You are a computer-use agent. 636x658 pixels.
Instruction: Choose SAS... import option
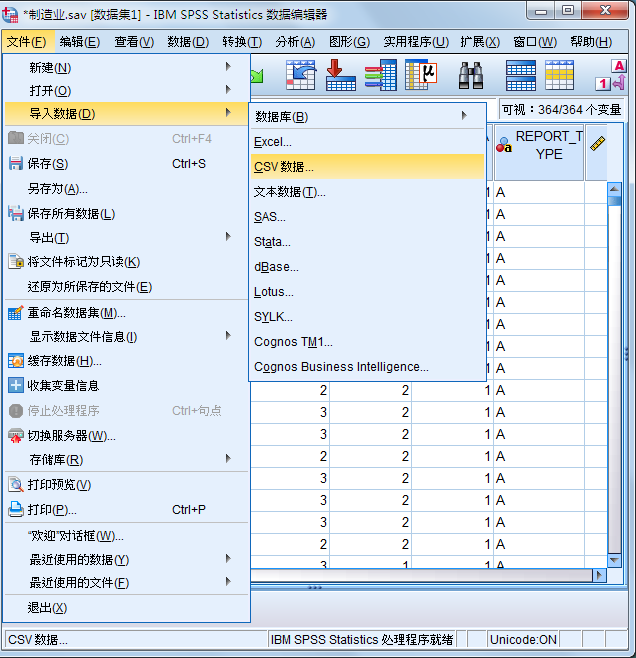click(368, 217)
